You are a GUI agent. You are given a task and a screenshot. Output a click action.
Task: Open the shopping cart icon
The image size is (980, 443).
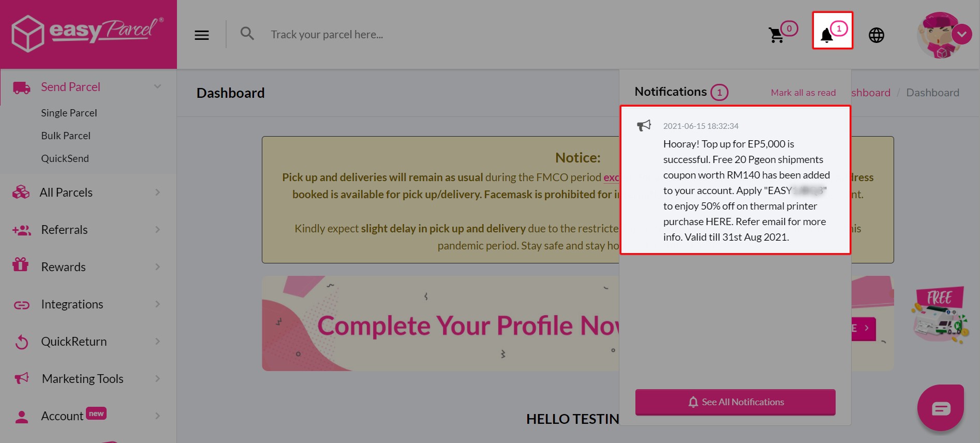776,35
